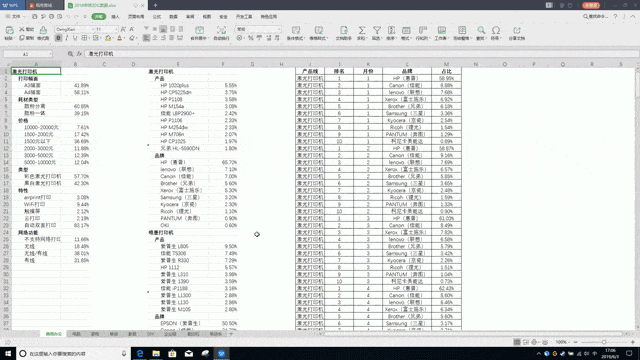Click the fx insert function button

[x=79, y=54]
